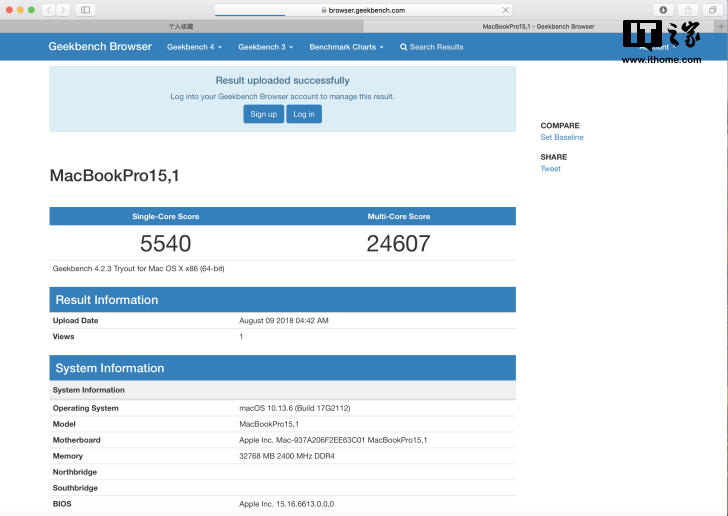Open Search Results in the navbar
The width and height of the screenshot is (728, 516).
tap(432, 47)
